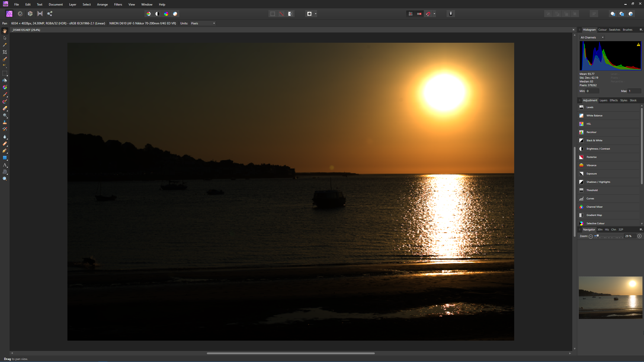Image resolution: width=644 pixels, height=362 pixels.
Task: Switch to the Liquify persona
Action: click(20, 14)
